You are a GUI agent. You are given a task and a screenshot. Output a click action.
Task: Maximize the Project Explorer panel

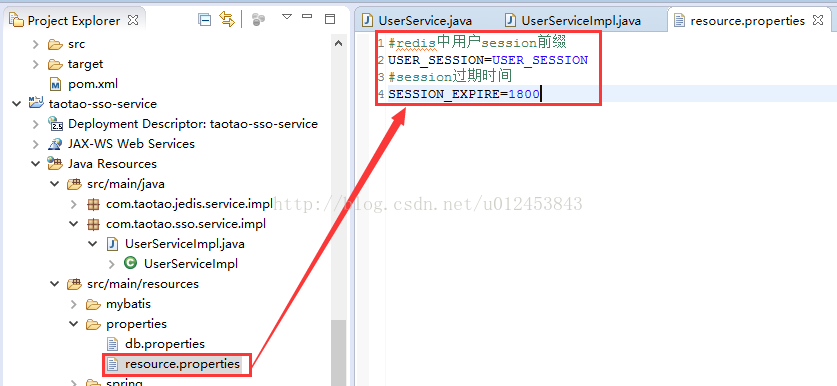click(x=330, y=19)
